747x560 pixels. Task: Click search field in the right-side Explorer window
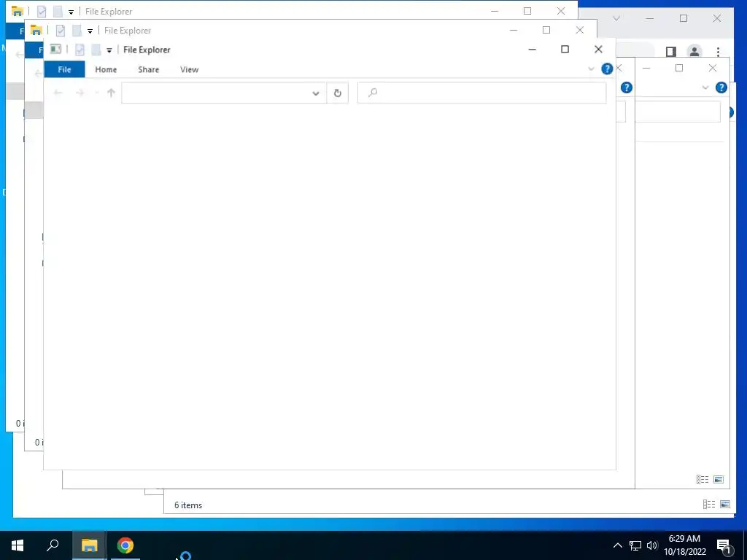click(678, 112)
